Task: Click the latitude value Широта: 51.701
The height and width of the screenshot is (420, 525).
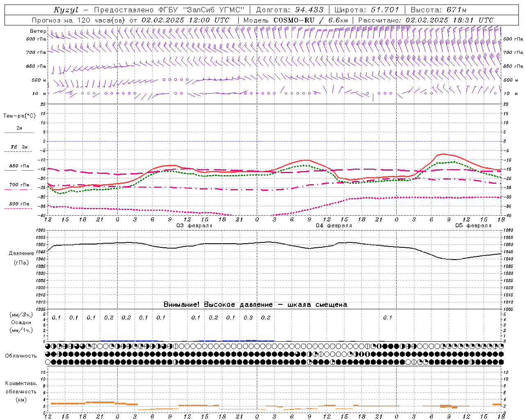Action: 366,10
